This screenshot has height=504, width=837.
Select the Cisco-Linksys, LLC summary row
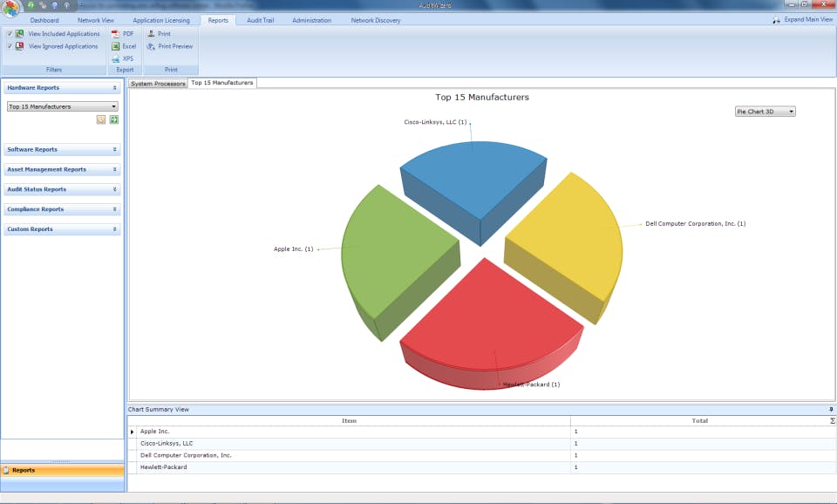point(481,443)
